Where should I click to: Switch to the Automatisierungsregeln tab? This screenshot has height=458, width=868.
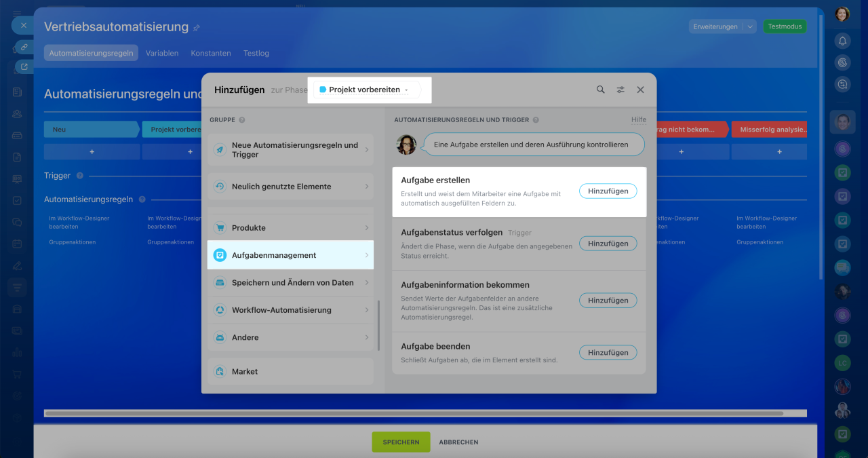coord(91,53)
